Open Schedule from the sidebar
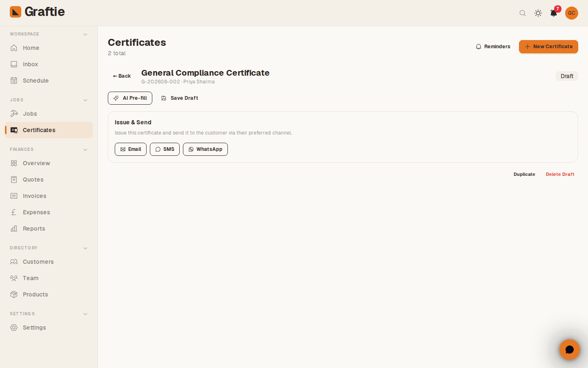Screen dimensions: 588x368 pyautogui.click(x=49, y=81)
